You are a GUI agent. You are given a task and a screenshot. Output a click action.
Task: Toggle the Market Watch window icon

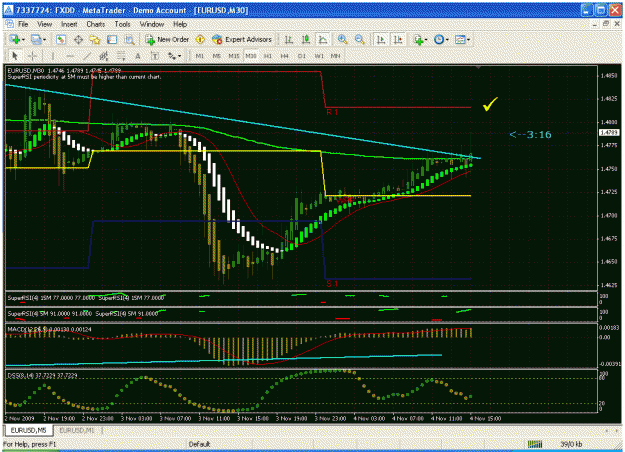pos(61,39)
